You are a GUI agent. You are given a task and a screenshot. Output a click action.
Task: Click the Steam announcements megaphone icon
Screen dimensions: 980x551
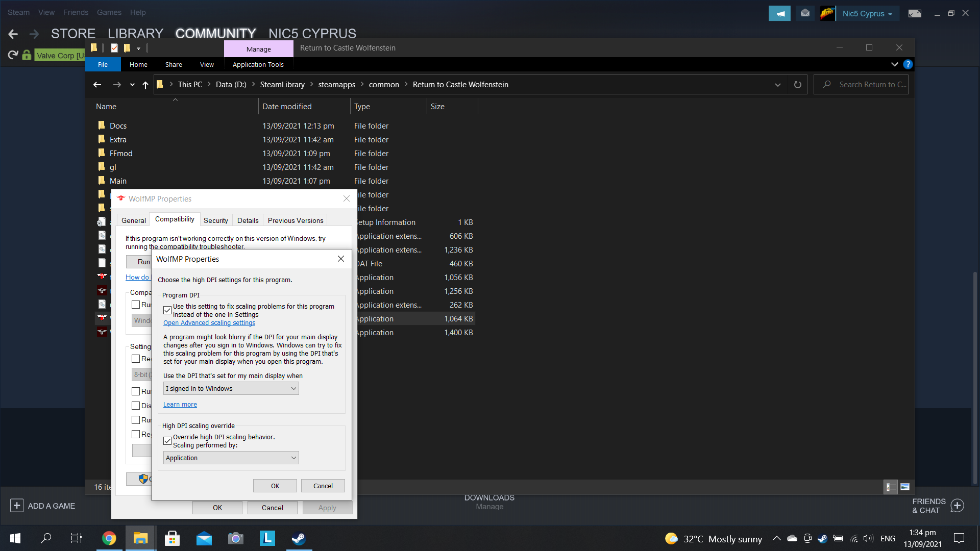tap(779, 14)
